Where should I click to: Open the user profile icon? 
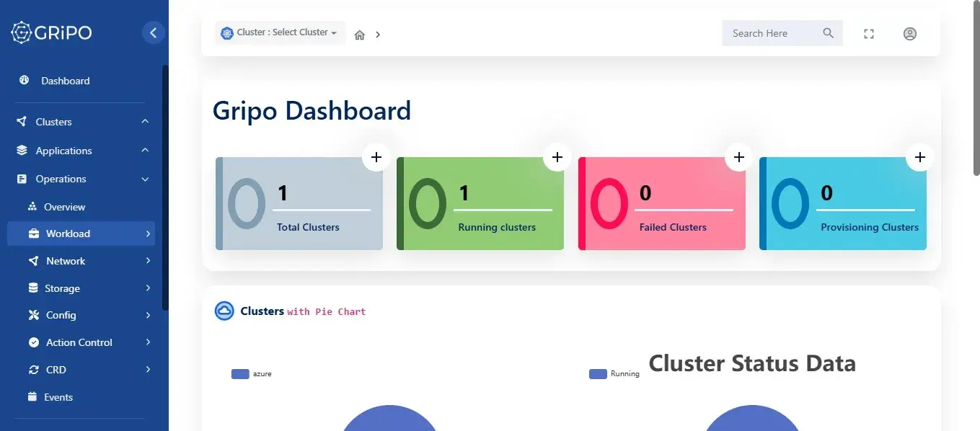pos(910,34)
